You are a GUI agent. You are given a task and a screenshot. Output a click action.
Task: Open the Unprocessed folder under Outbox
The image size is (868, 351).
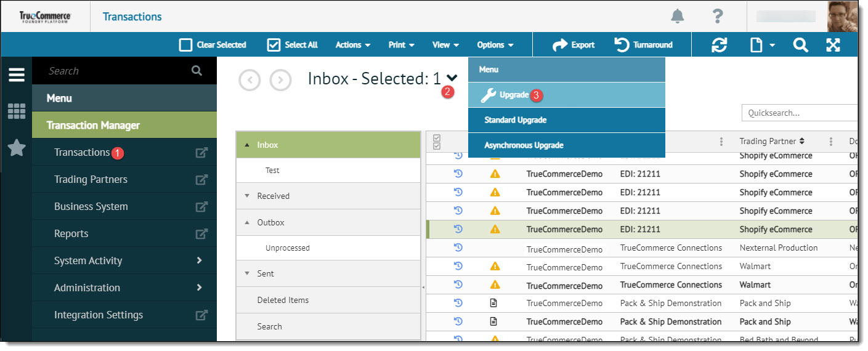point(328,248)
